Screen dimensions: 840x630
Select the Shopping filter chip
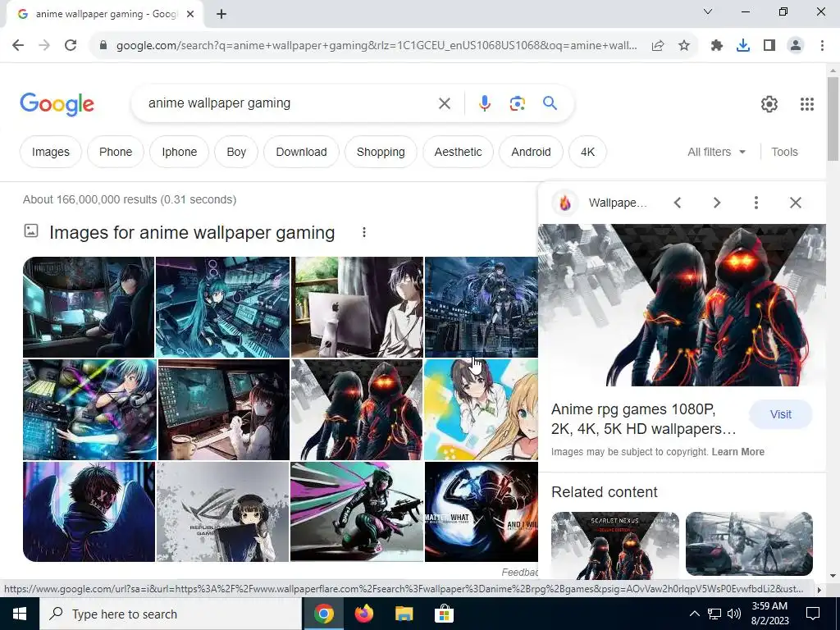(381, 152)
